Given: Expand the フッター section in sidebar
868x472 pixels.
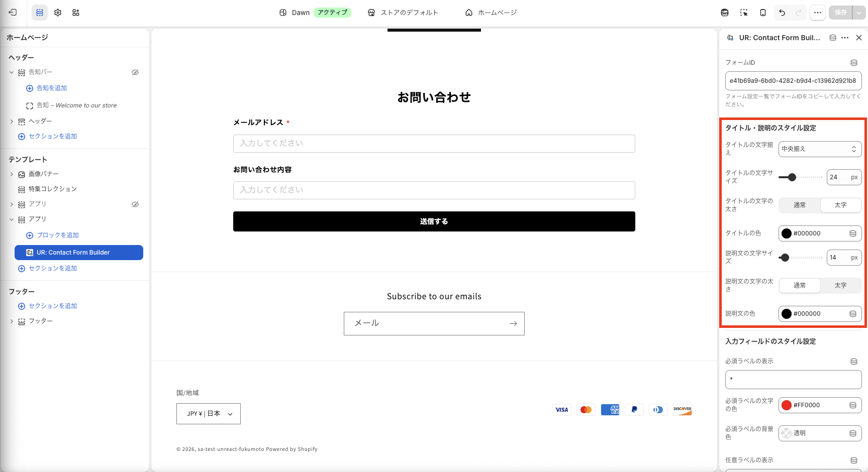Looking at the screenshot, I should pyautogui.click(x=12, y=321).
